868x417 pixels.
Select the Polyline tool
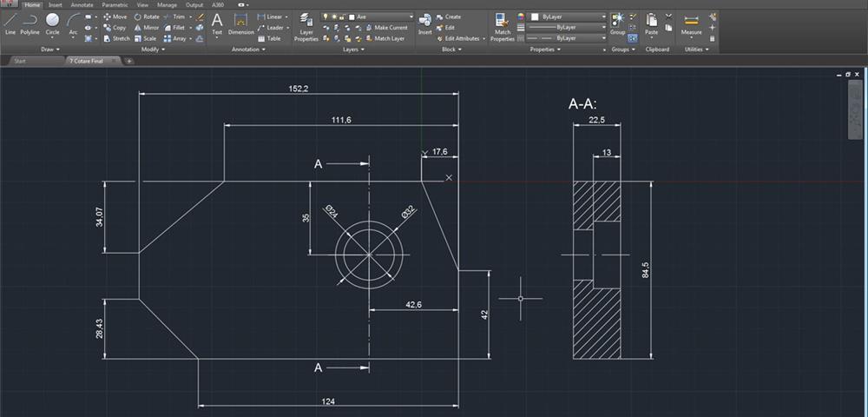tap(30, 24)
